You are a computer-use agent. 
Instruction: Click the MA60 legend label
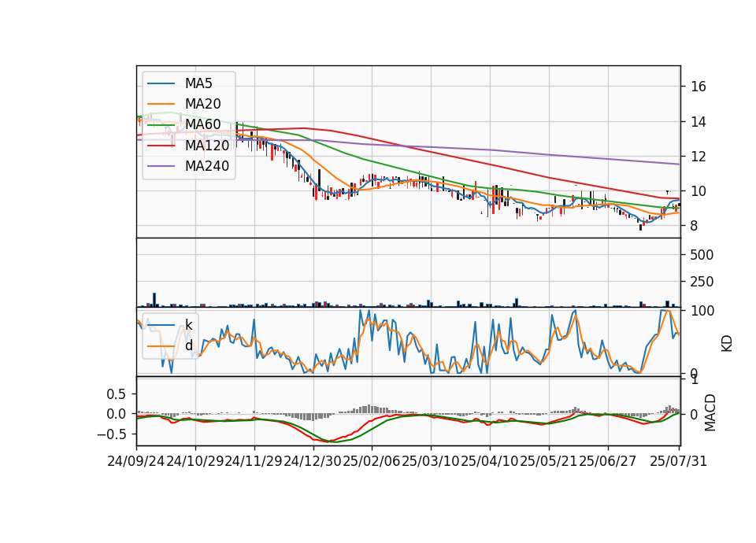(x=202, y=124)
